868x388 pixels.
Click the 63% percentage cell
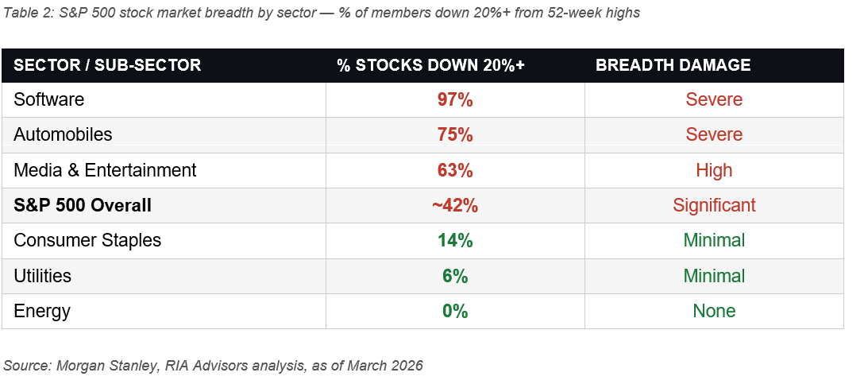[x=455, y=170]
